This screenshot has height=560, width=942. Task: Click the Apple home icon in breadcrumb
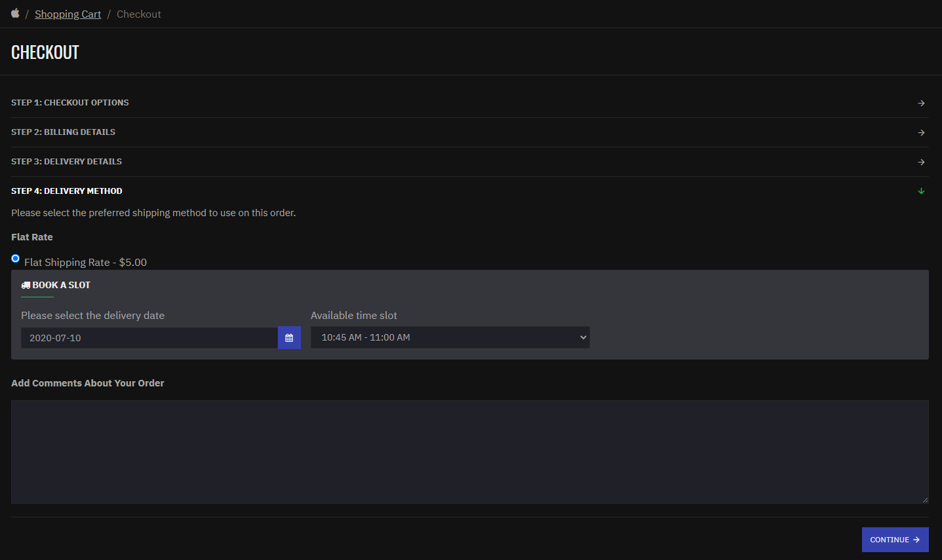click(x=15, y=13)
